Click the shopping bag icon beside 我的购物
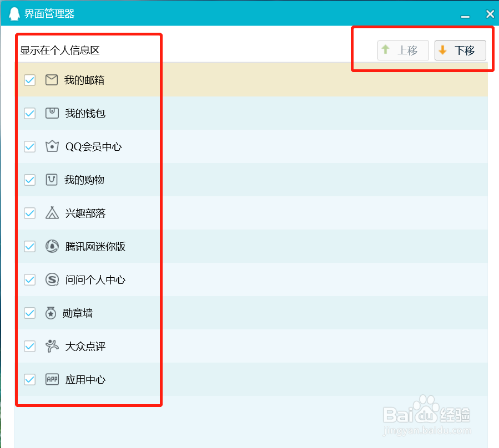499x448 pixels. [52, 180]
